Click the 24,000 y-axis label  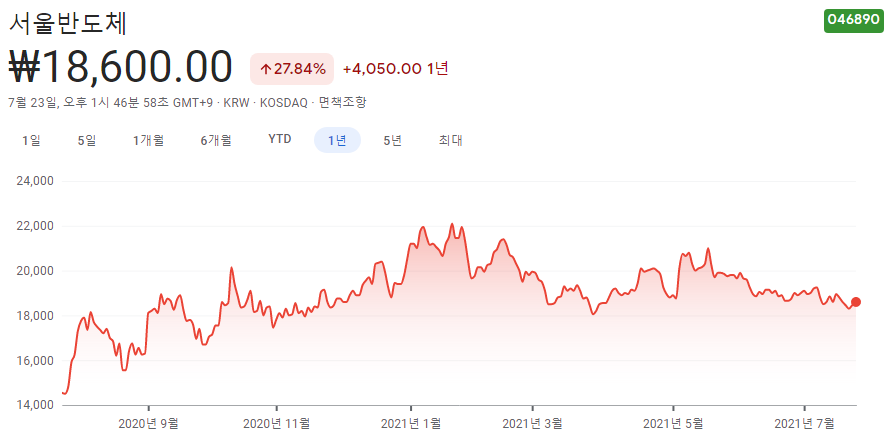pos(37,182)
